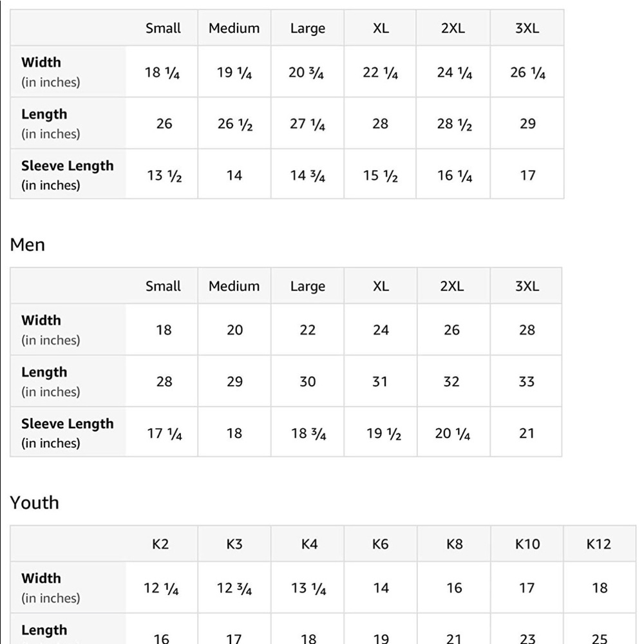
Task: Select the Men XL sleeve length 19 ½ cell
Action: (381, 433)
